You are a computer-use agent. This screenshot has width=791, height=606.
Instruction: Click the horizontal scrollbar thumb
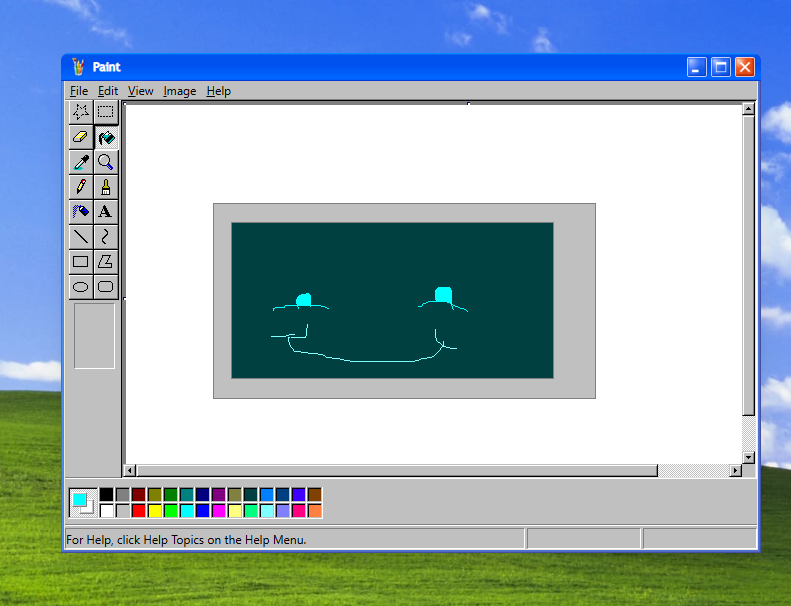[x=397, y=470]
